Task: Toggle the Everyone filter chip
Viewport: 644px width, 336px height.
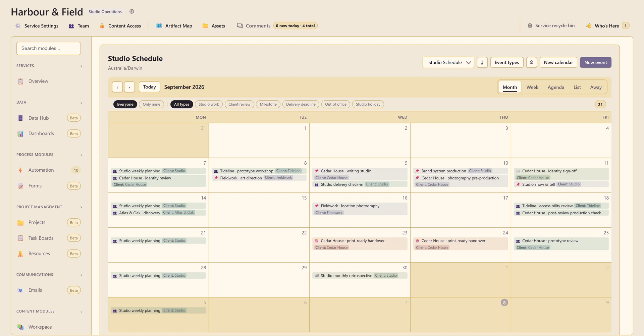Action: (x=125, y=104)
